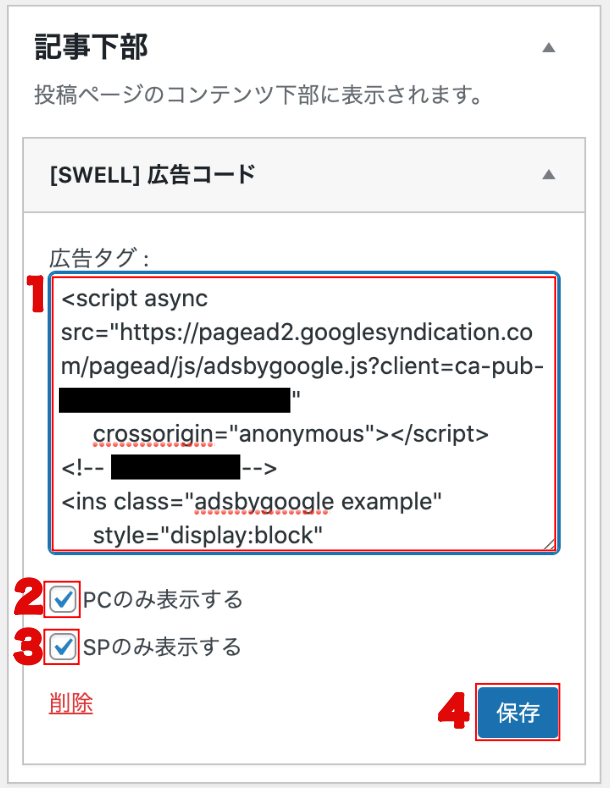Click inside the 広告タグ code textarea
Viewport: 610px width, 788px height.
(x=304, y=413)
